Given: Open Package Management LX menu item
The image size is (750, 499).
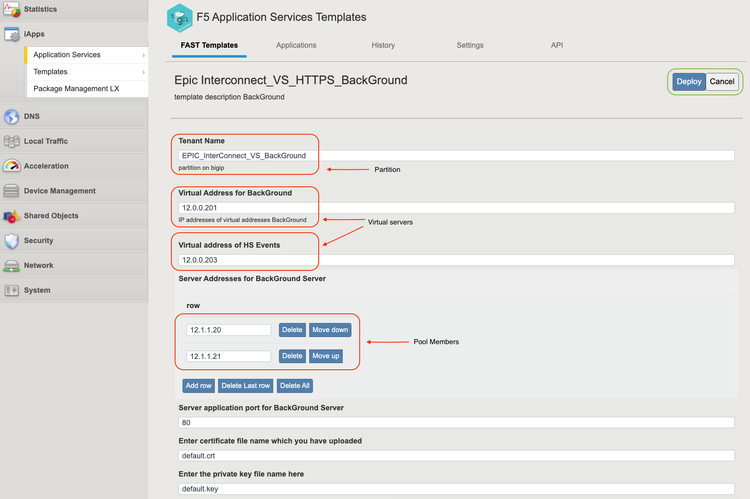Looking at the screenshot, I should tap(76, 89).
